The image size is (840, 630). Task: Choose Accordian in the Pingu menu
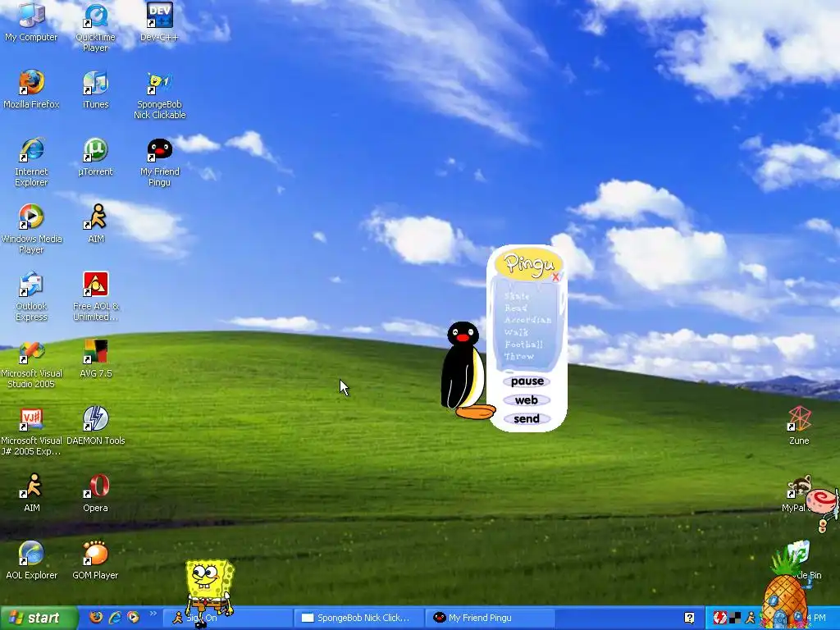[x=527, y=320]
